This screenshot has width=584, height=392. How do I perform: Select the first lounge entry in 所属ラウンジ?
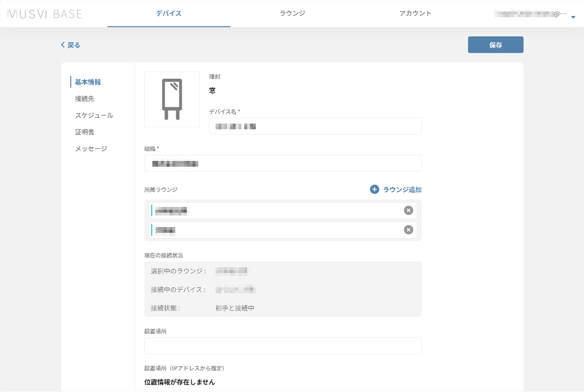pyautogui.click(x=276, y=210)
